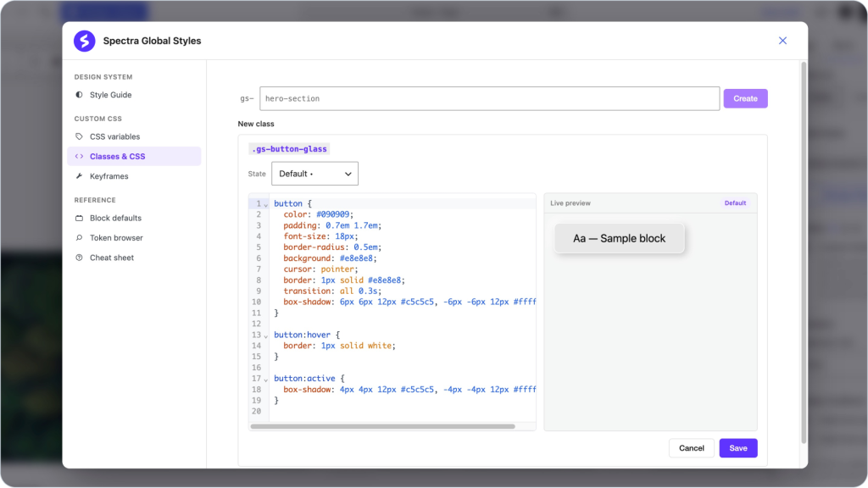868x488 pixels.
Task: Collapse the button rule at line 1
Action: tap(265, 205)
